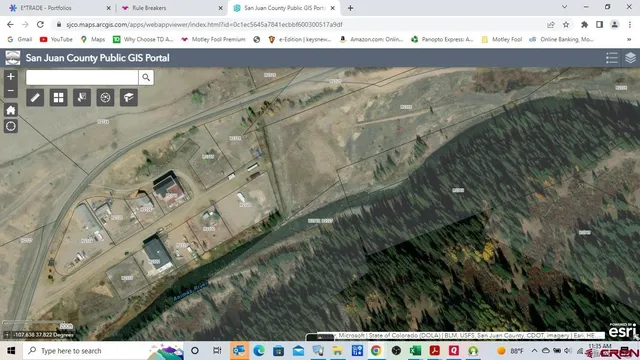Open the Gmail bookmark
640x360 pixels.
click(x=20, y=39)
